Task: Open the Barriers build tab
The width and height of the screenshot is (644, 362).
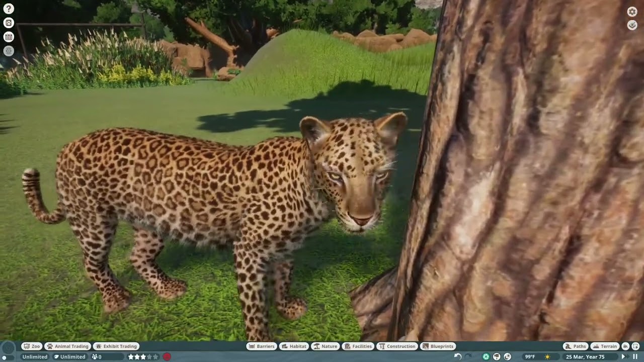Action: click(x=262, y=346)
